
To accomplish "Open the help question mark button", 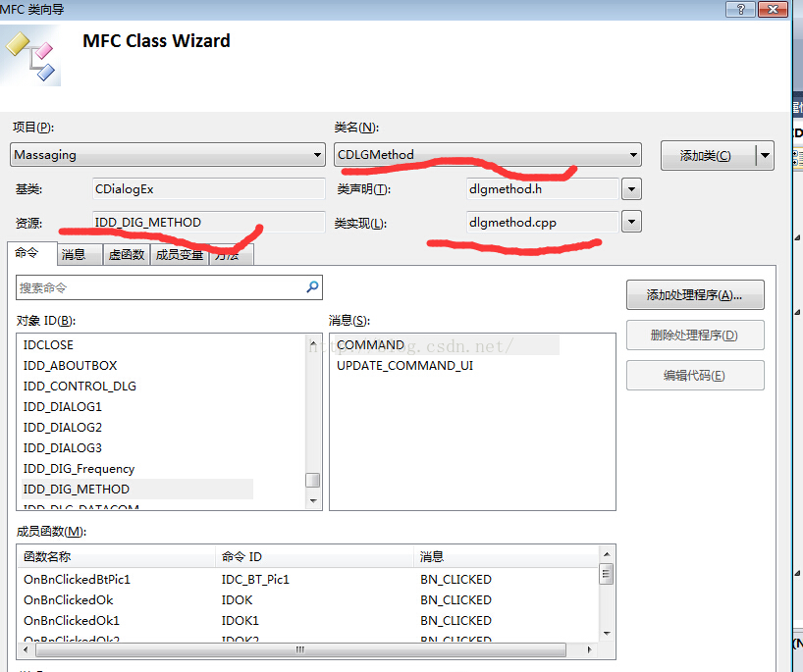I will click(739, 9).
